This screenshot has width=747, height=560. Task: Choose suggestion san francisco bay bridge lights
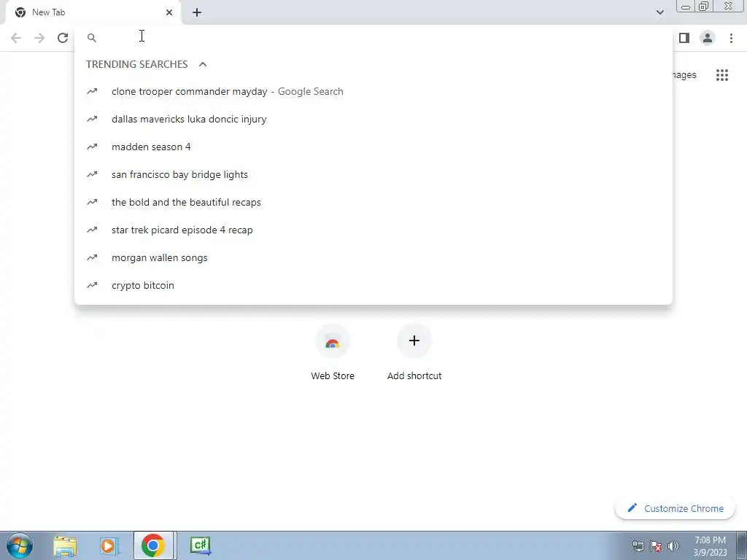[373, 174]
